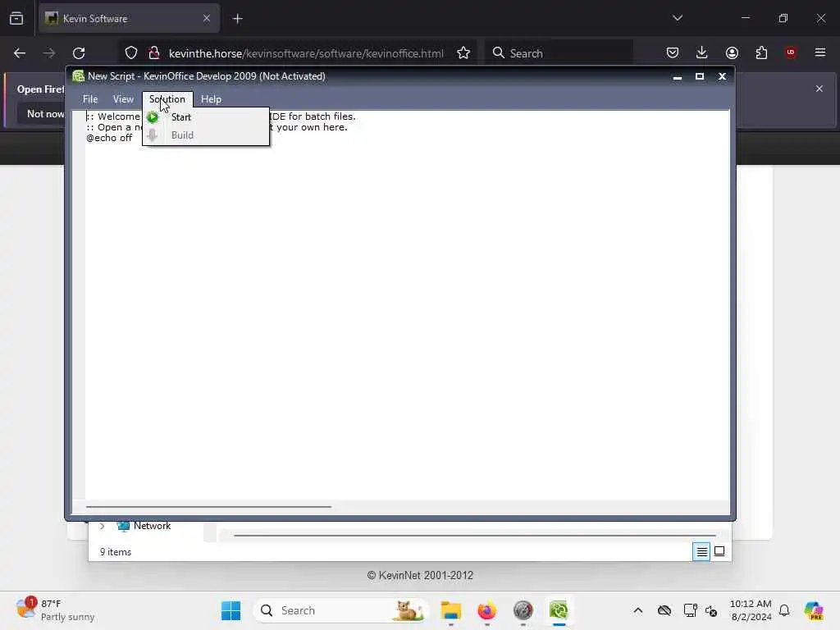The height and width of the screenshot is (630, 840).
Task: Open a new Firefox tab
Action: pyautogui.click(x=238, y=19)
